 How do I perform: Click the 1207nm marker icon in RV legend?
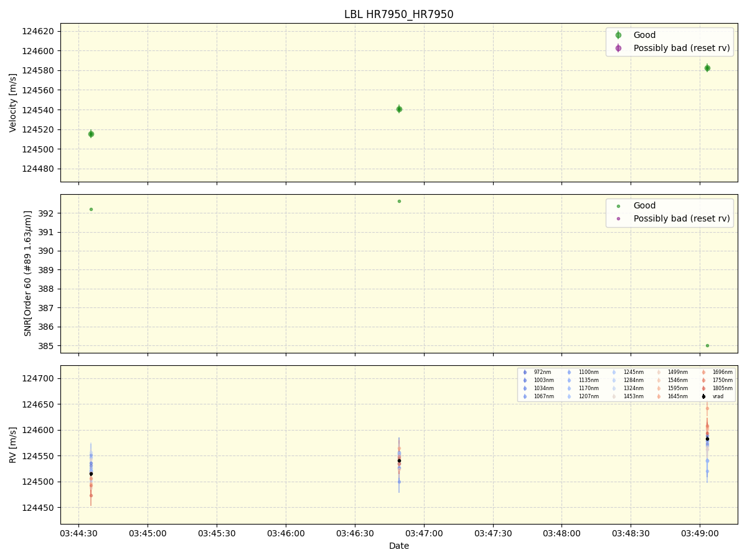pyautogui.click(x=569, y=396)
